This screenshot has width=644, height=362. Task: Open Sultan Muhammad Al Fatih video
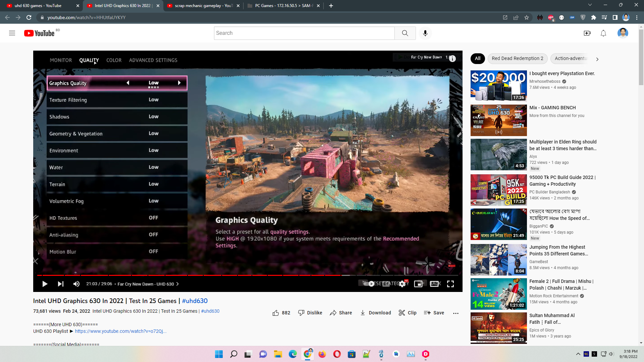(498, 328)
